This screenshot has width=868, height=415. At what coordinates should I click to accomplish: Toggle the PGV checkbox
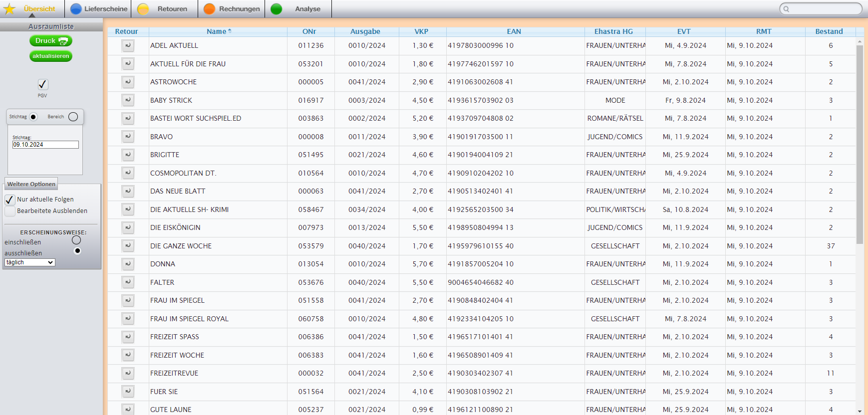point(43,84)
